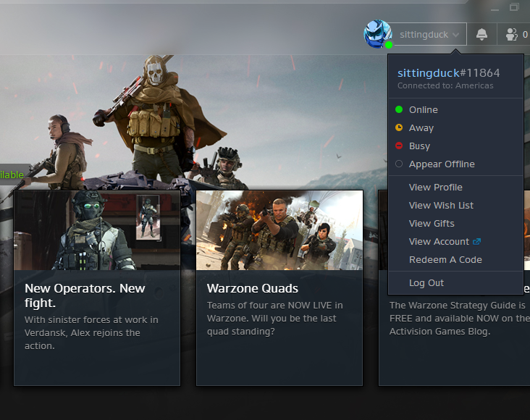Set status to Busy
This screenshot has height=420, width=530.
455,146
